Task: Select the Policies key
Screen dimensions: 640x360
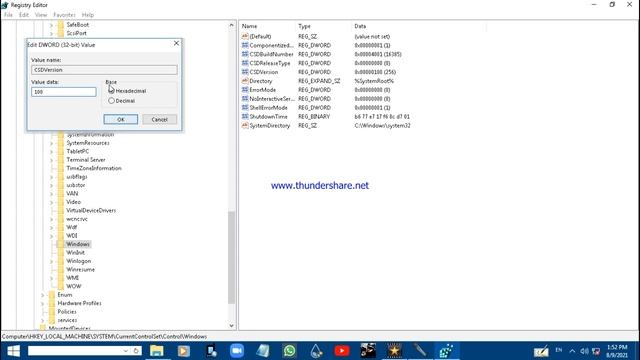Action: pyautogui.click(x=67, y=311)
